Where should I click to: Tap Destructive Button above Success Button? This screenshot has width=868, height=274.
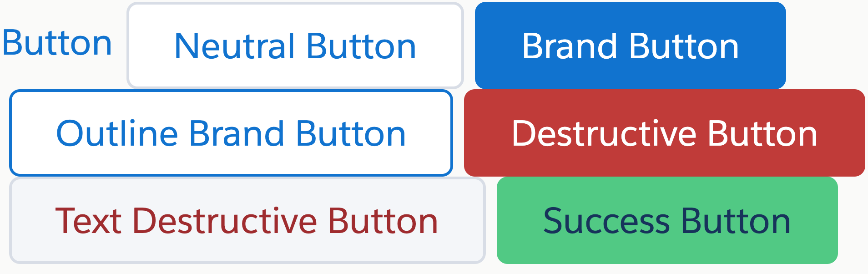(x=665, y=133)
